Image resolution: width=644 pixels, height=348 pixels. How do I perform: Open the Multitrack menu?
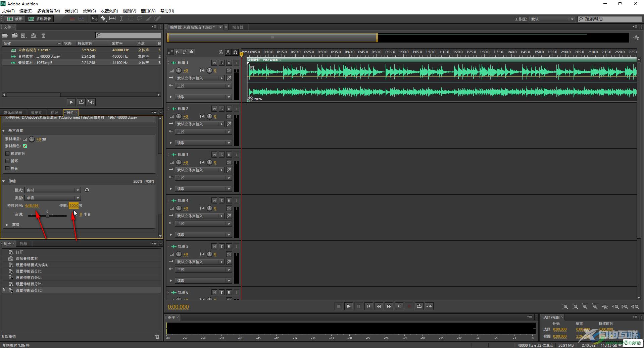click(48, 11)
